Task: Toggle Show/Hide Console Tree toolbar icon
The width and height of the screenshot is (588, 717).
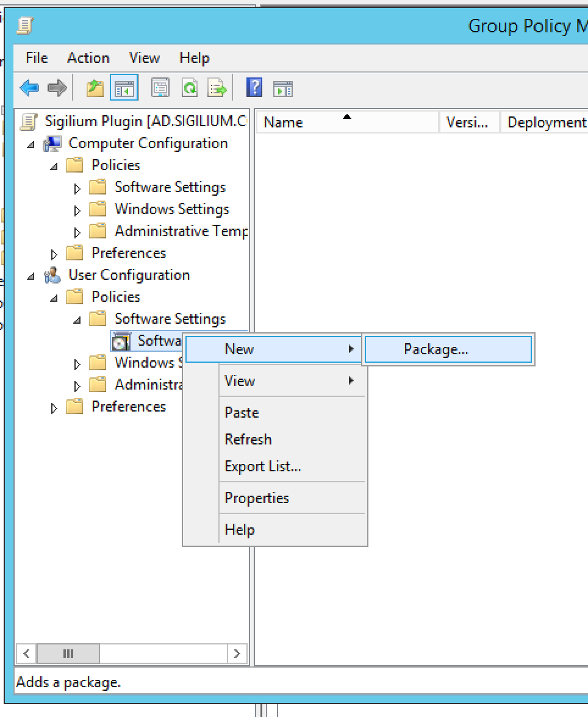Action: [x=124, y=87]
